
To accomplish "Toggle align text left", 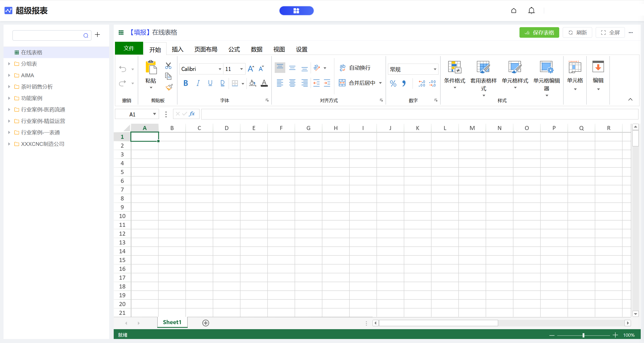I will (280, 83).
